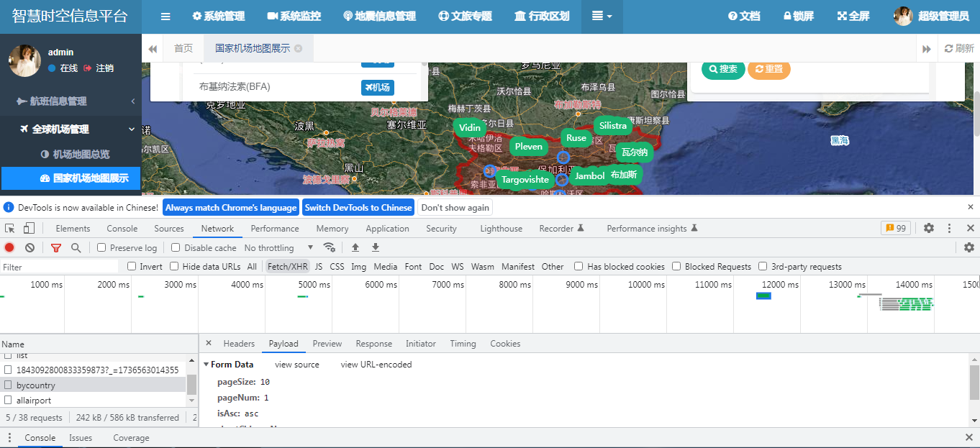
Task: Check Has blocked cookies checkbox
Action: pyautogui.click(x=579, y=266)
